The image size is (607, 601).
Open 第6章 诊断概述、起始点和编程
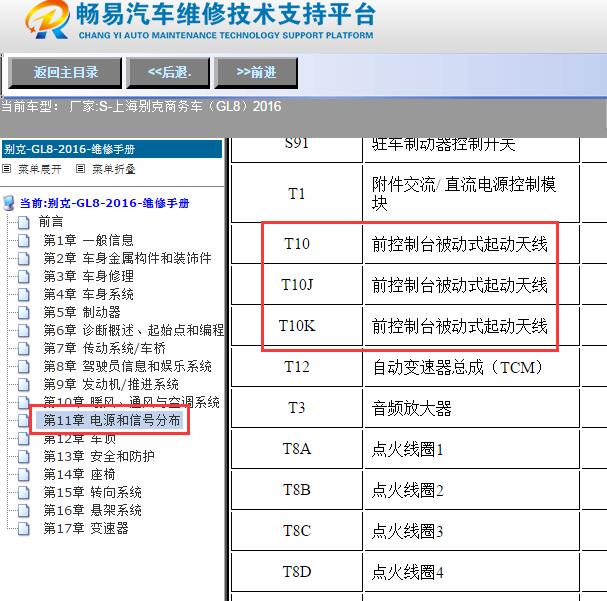(134, 330)
